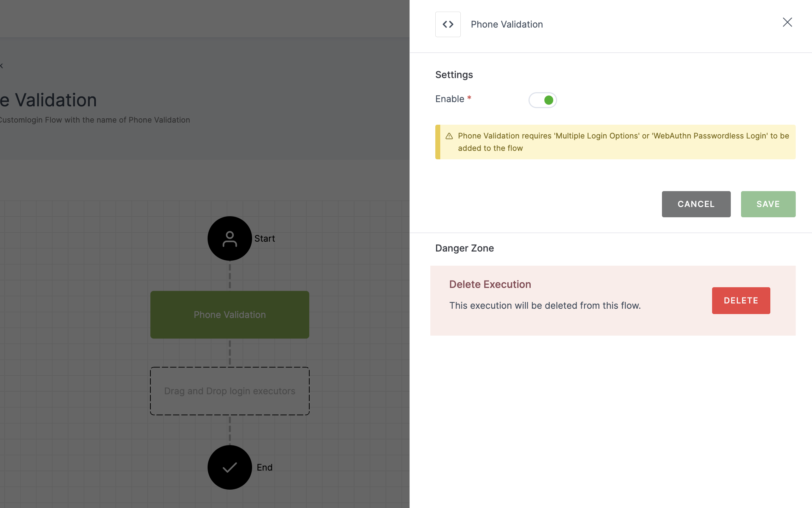This screenshot has width=812, height=508.
Task: Click the back chevron icon on left
Action: tap(1, 65)
